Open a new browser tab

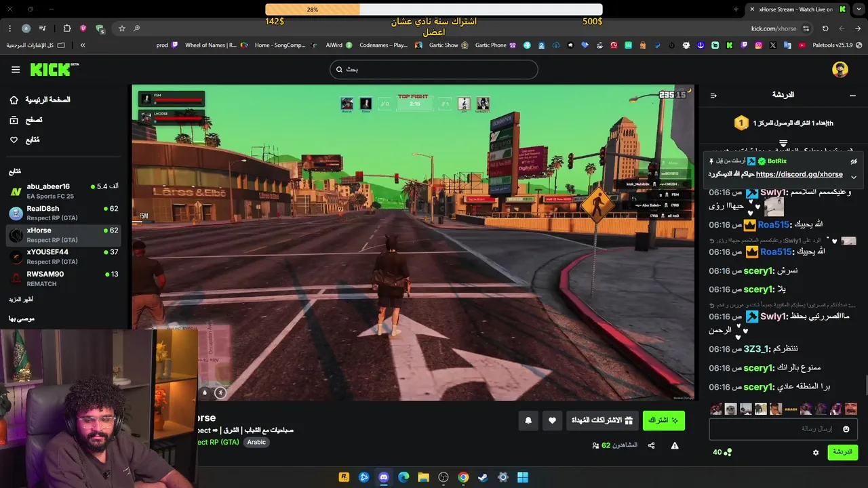point(736,9)
